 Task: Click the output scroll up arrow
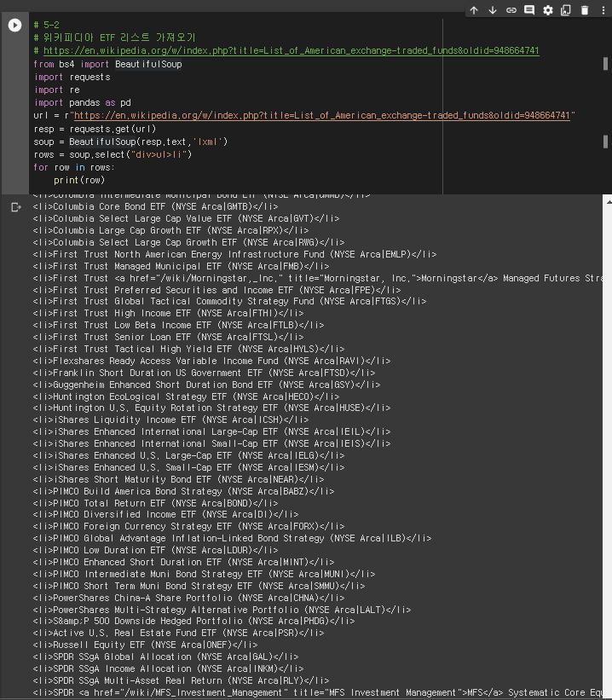(x=609, y=202)
